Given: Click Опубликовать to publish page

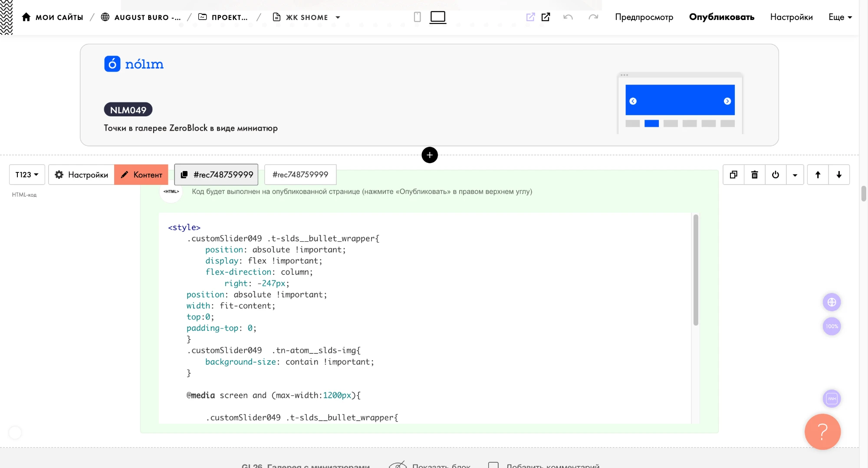Looking at the screenshot, I should click(x=722, y=17).
